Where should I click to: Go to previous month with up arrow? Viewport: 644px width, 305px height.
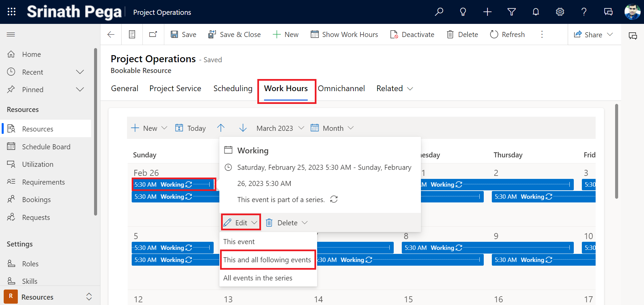coord(221,128)
